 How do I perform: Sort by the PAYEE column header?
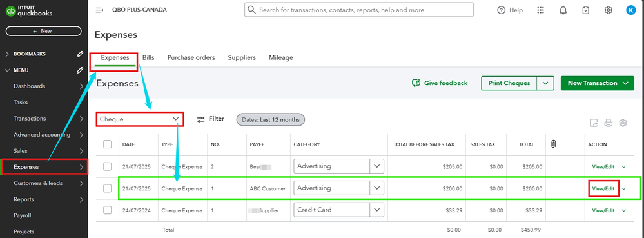257,144
